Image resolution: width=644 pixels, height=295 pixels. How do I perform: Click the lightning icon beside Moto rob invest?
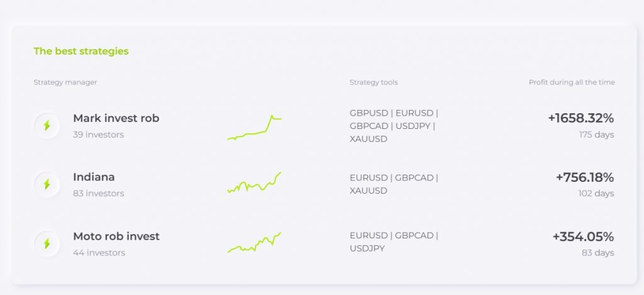point(47,243)
